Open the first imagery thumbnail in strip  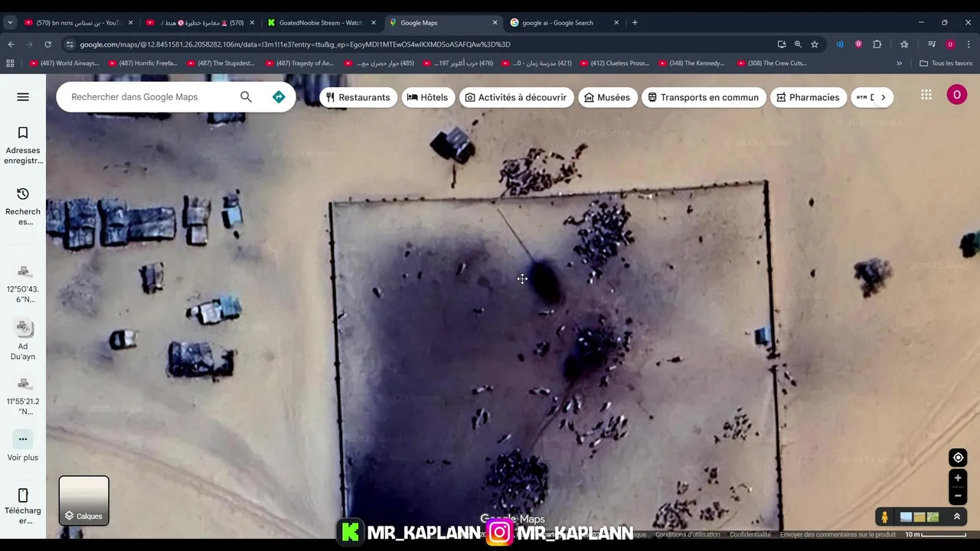point(906,517)
